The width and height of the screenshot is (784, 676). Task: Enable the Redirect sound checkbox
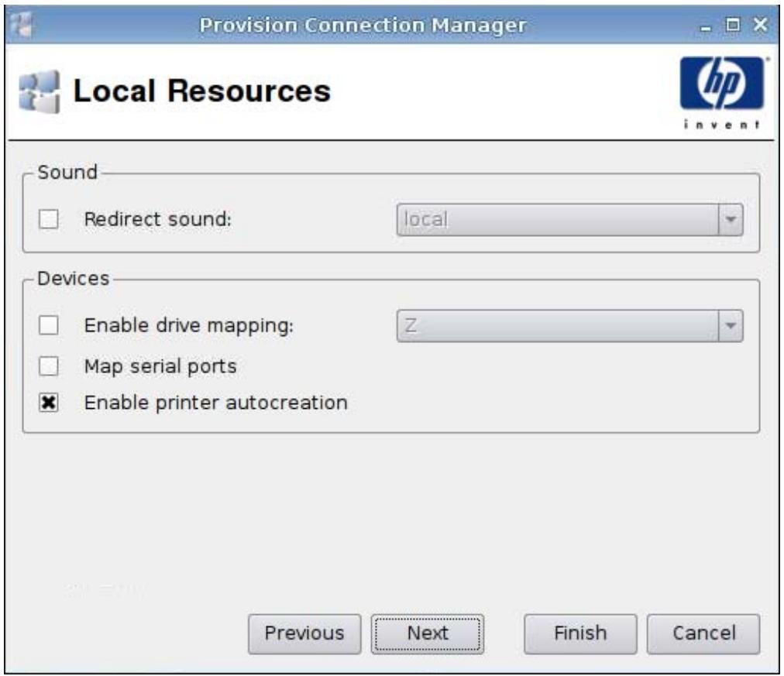(x=49, y=219)
